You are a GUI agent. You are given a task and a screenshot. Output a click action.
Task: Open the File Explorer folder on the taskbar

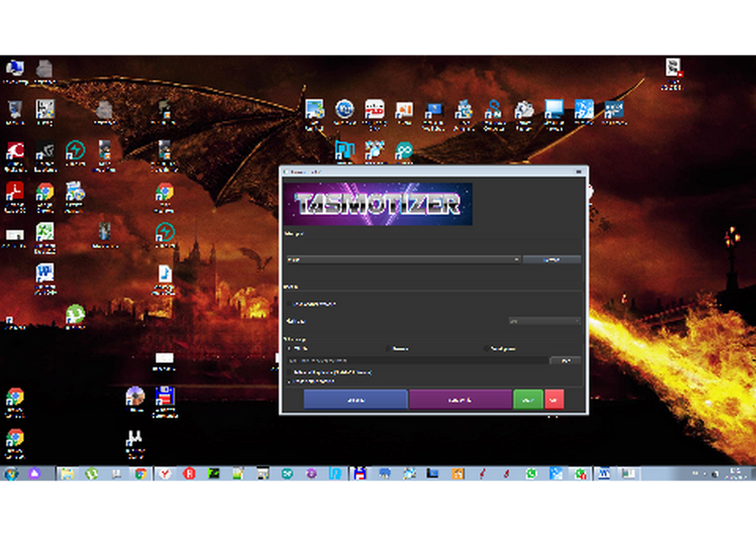click(x=67, y=474)
